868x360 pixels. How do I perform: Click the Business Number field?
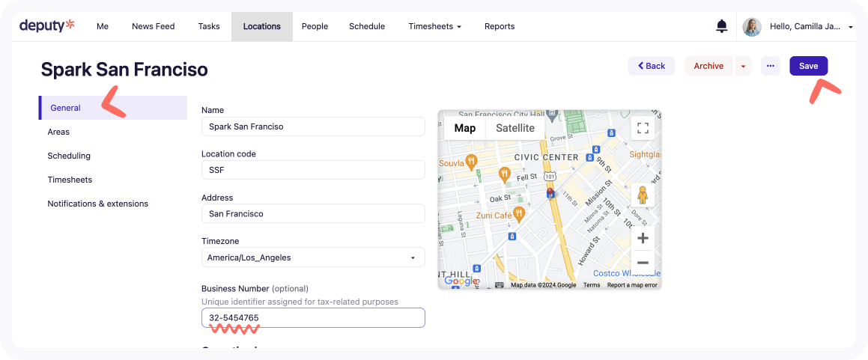coord(313,318)
